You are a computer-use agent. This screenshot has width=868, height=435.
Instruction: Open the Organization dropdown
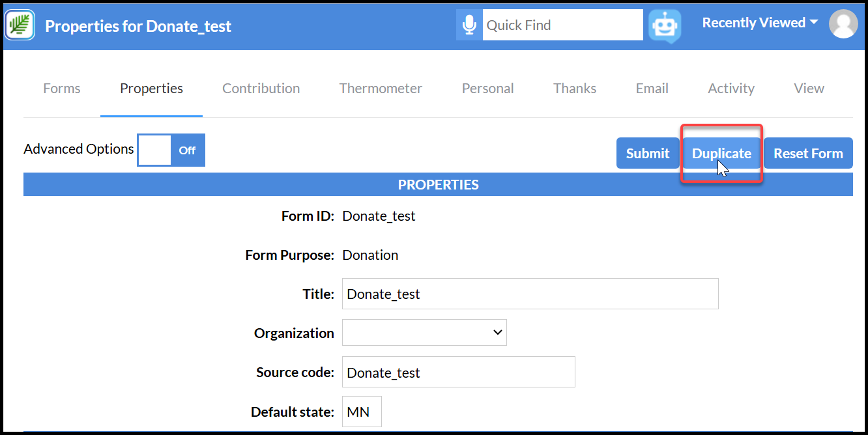coord(424,332)
